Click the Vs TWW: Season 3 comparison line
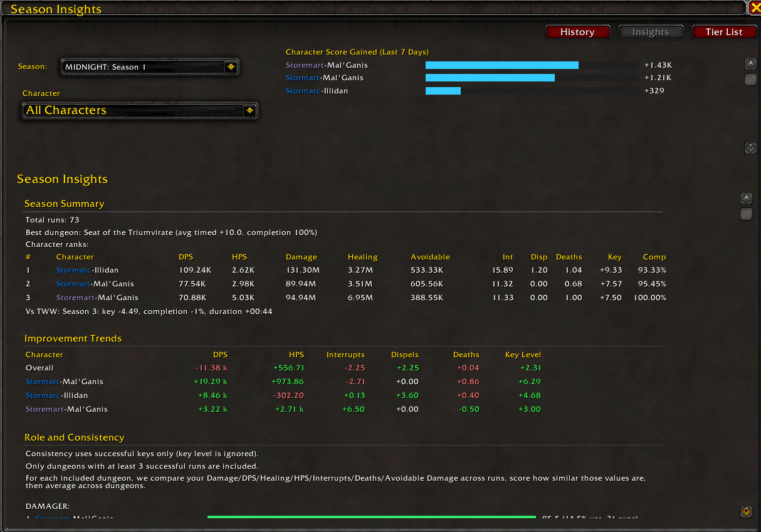Screen dimensions: 761x532 pos(149,311)
